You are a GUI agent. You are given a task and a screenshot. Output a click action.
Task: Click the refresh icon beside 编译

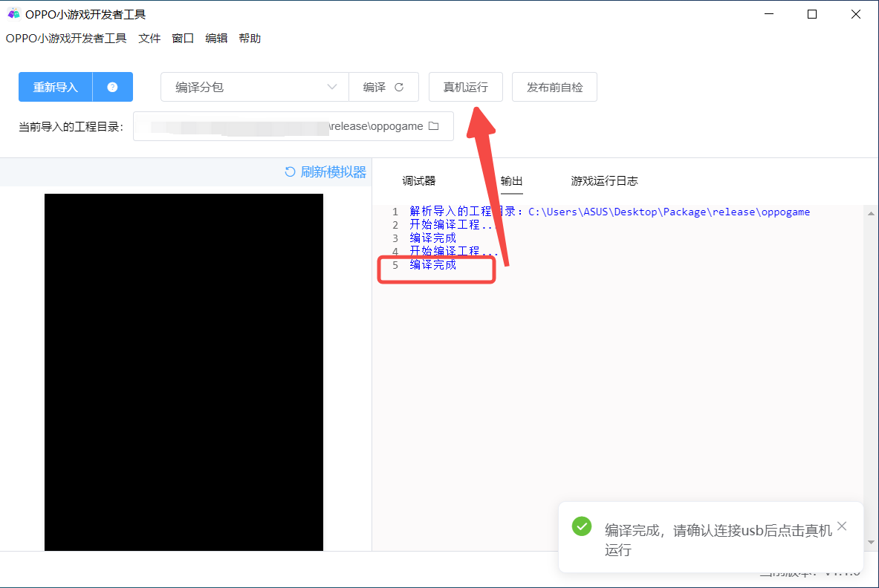(399, 87)
